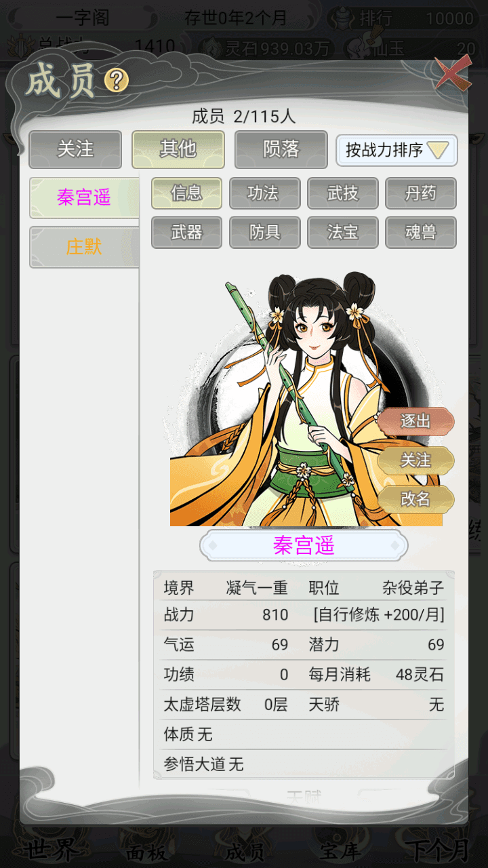Open the 丹药 pills section
This screenshot has width=488, height=868.
[x=421, y=193]
